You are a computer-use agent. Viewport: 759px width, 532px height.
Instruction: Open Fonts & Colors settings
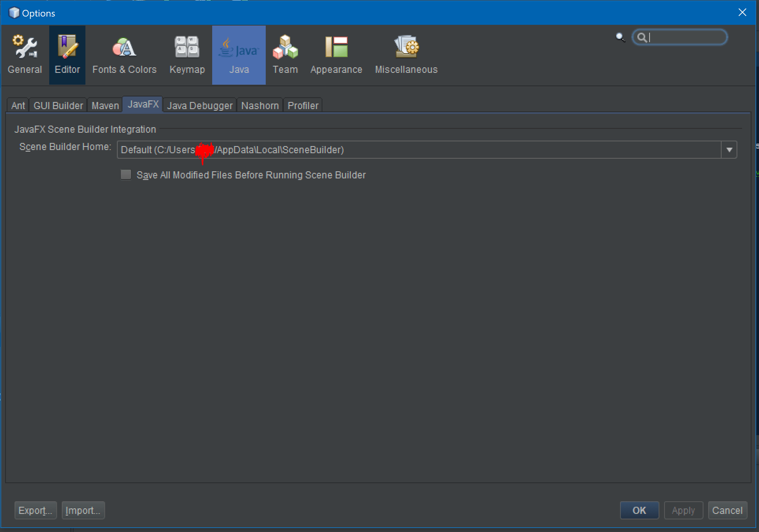pos(124,55)
